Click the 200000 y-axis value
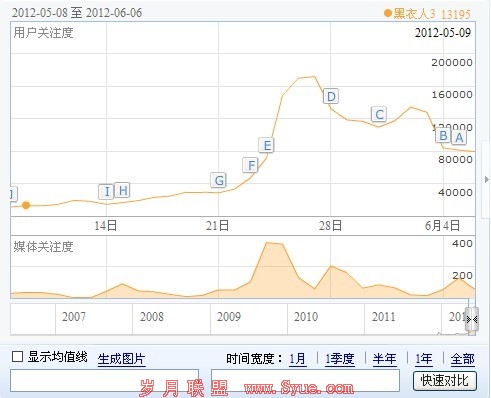This screenshot has height=398, width=491. (x=452, y=62)
